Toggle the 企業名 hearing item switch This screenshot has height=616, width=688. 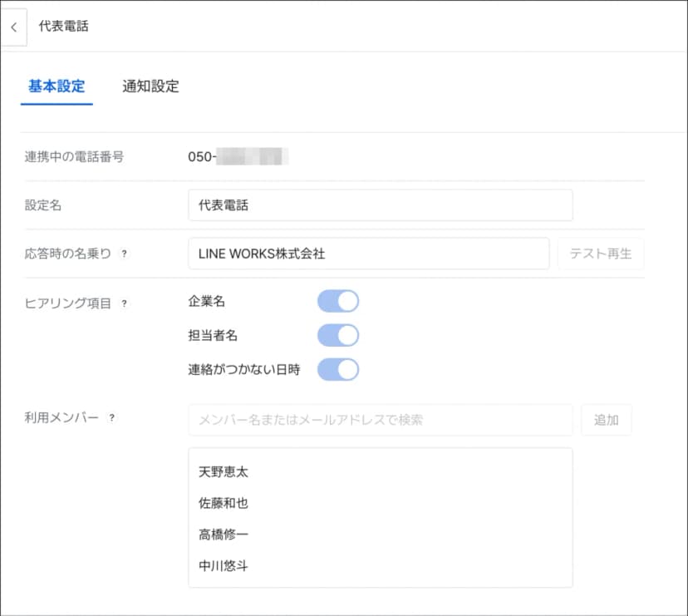pyautogui.click(x=338, y=301)
